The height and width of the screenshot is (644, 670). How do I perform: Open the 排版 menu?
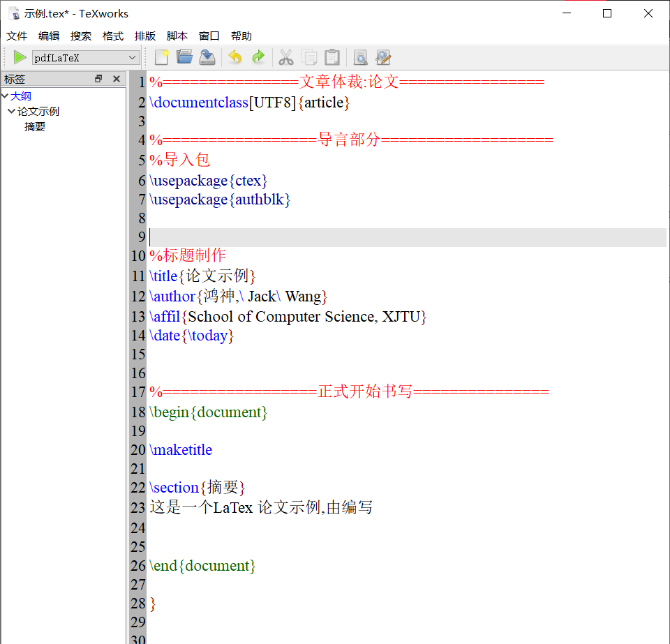point(144,36)
